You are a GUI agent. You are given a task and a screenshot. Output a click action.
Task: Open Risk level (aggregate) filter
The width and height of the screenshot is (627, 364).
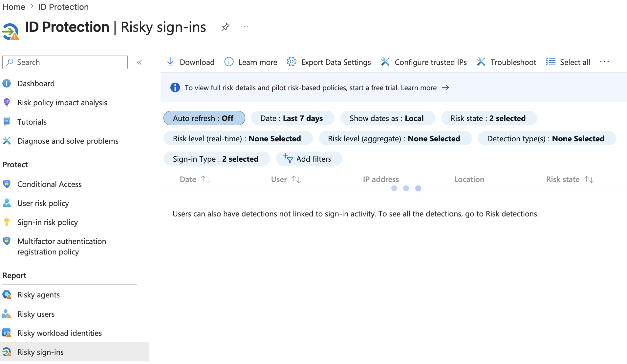point(395,138)
